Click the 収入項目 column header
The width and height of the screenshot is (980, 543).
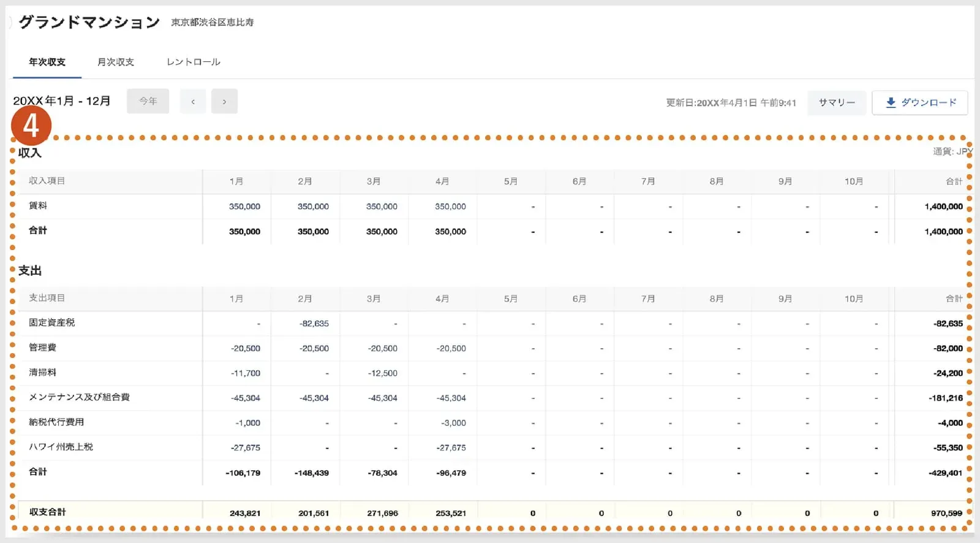[x=47, y=181]
